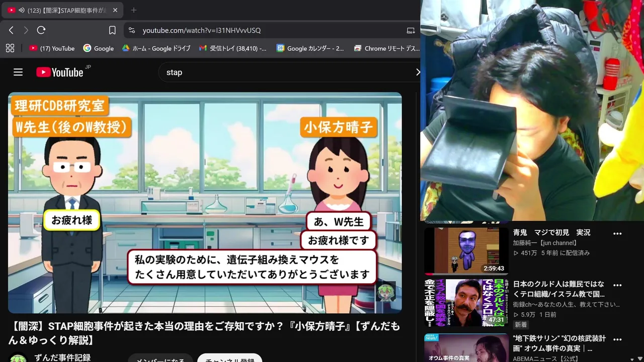Open more options for 地下鉄サリン video
This screenshot has height=362, width=644.
pyautogui.click(x=617, y=339)
